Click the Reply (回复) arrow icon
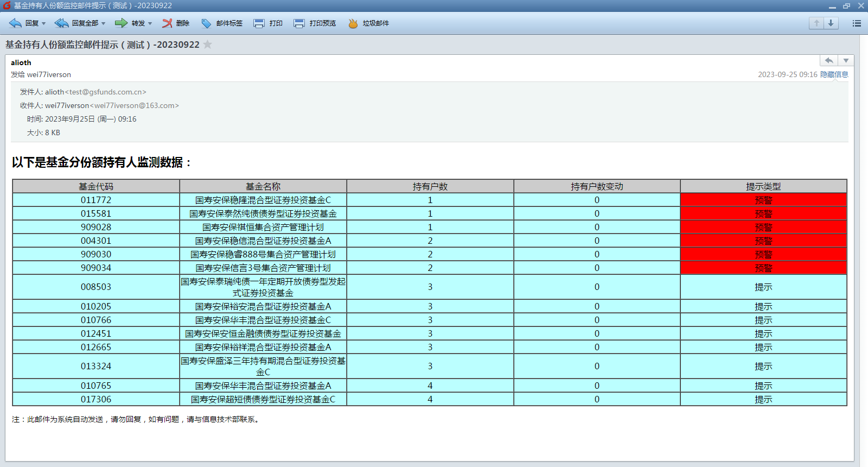 (15, 23)
